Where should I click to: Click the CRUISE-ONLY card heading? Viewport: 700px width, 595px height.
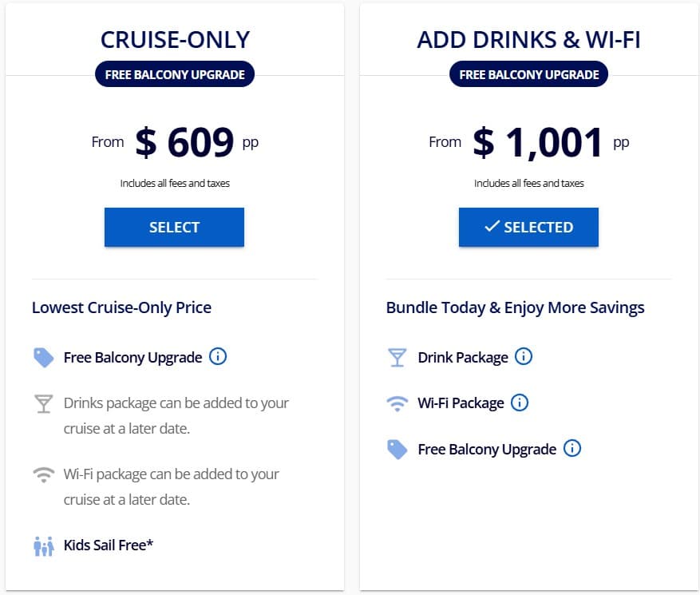pos(174,39)
